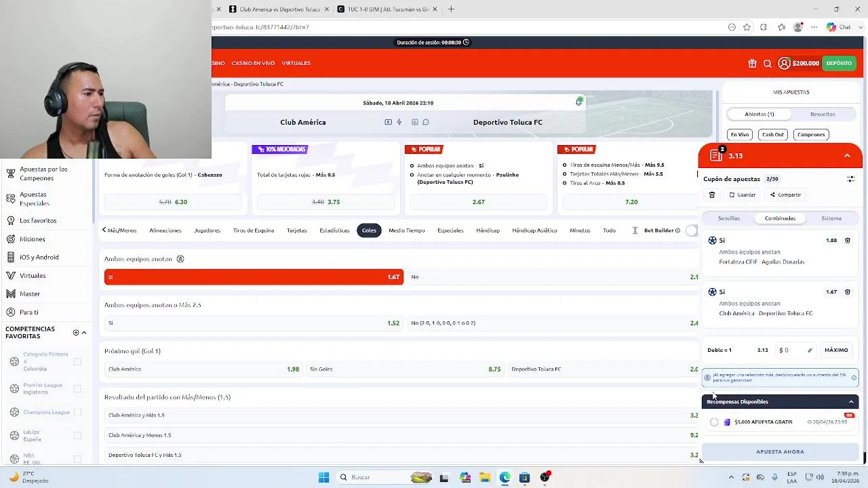The image size is (868, 488).
Task: Check the LaLiga España checkbox
Action: point(77,436)
